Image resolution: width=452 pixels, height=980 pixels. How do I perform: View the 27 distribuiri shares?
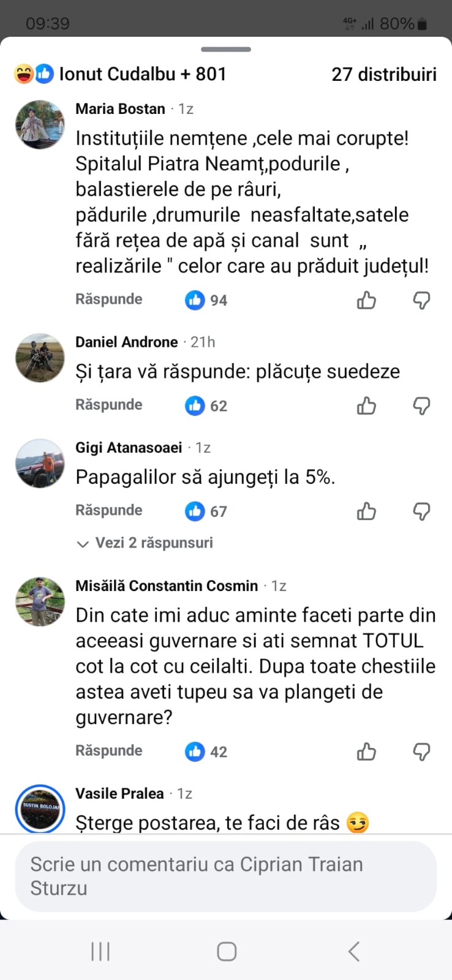[x=384, y=74]
